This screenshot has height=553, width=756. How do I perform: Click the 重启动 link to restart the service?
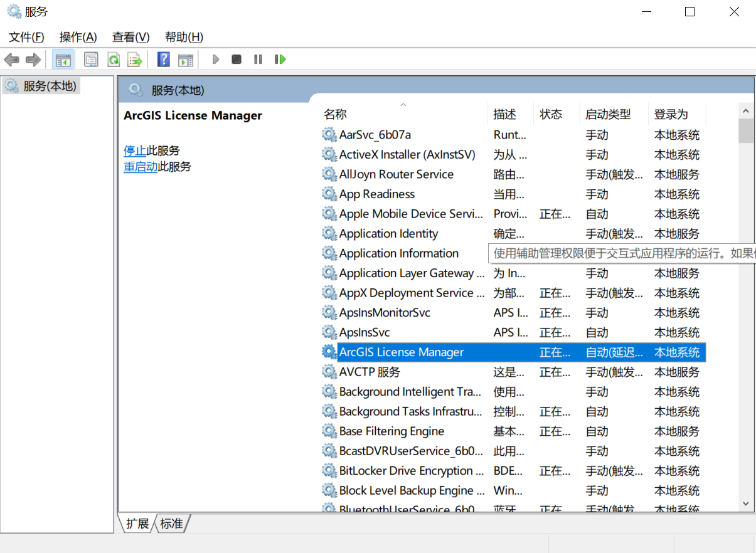click(x=141, y=167)
